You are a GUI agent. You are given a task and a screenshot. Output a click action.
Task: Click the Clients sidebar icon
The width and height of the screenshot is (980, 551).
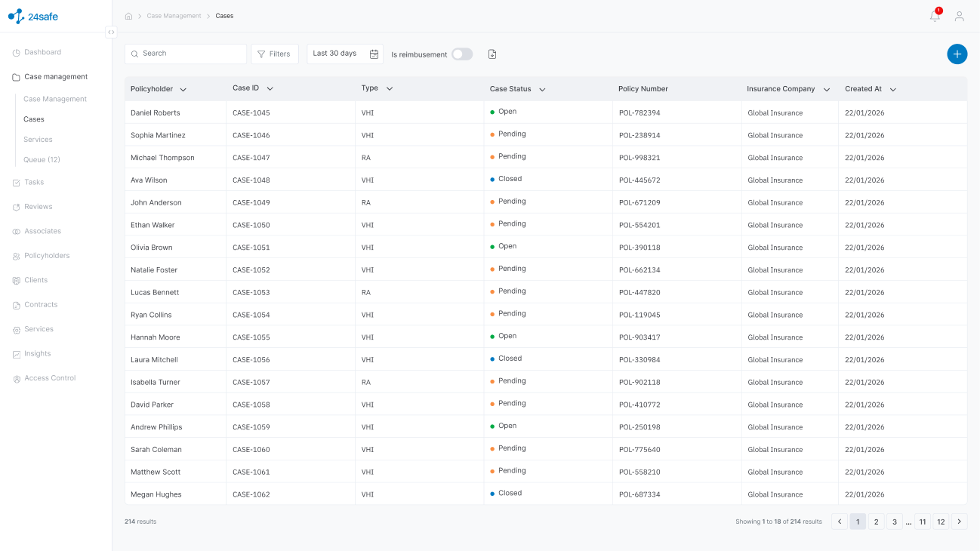click(x=17, y=281)
